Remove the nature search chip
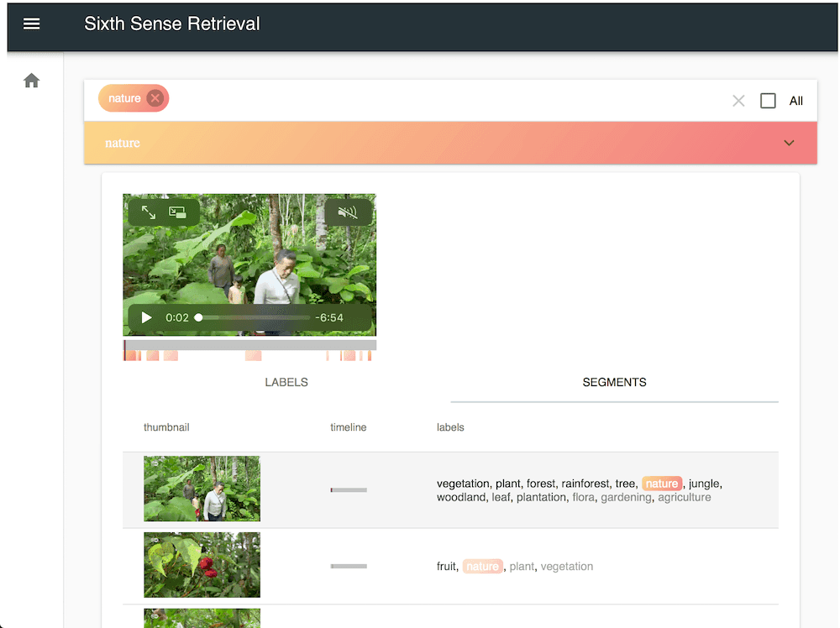This screenshot has height=628, width=840. [155, 98]
